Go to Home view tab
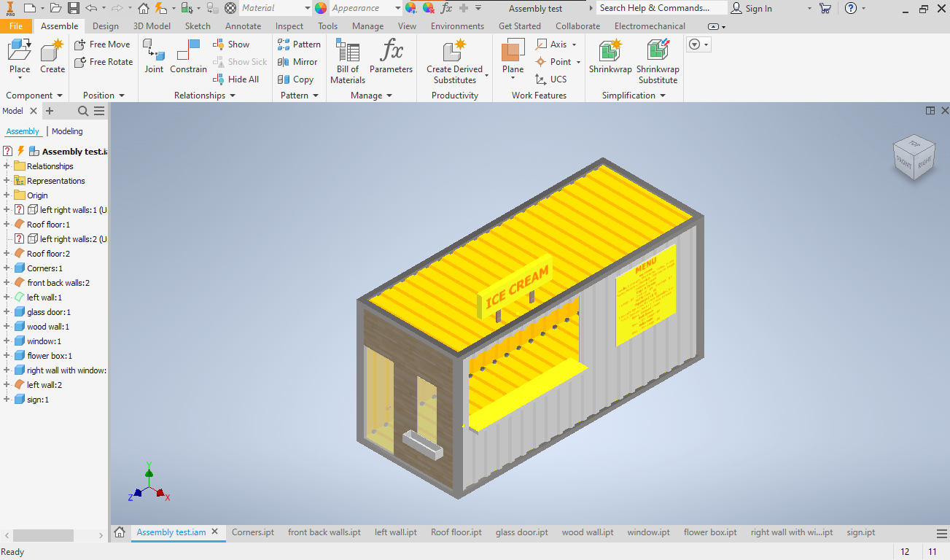Screen dimensions: 950x560 pos(120,532)
